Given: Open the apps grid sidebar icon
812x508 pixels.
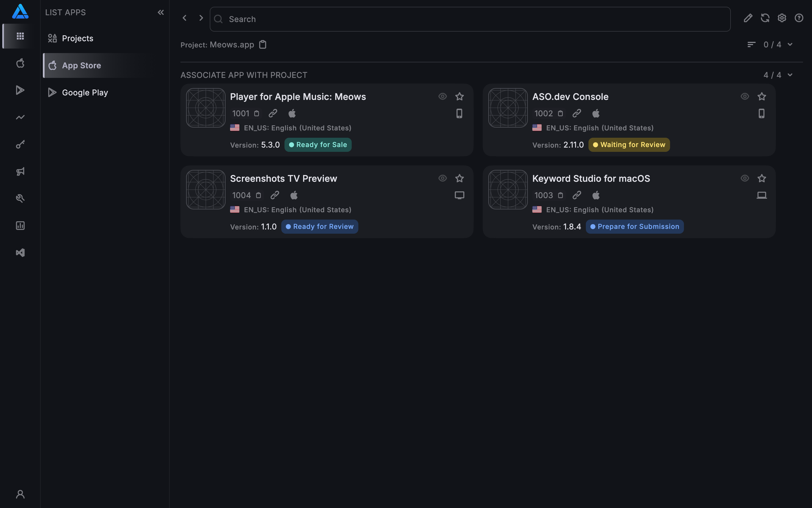Looking at the screenshot, I should coord(20,36).
